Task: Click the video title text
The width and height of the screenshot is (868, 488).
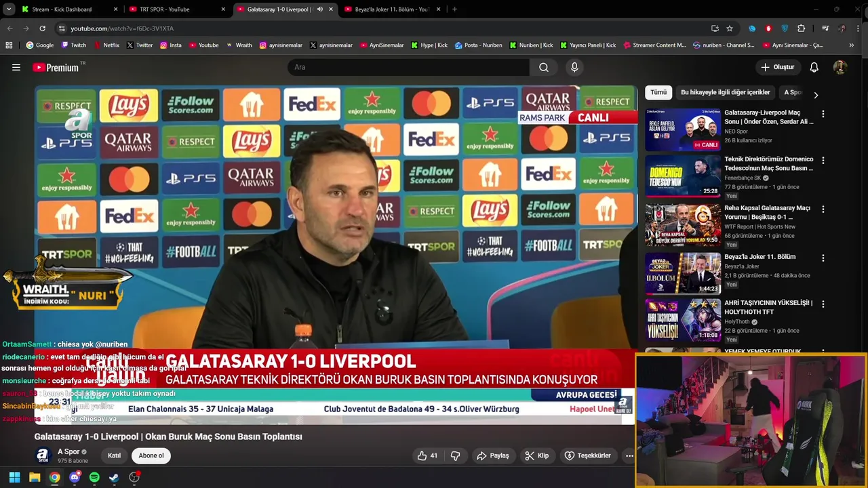Action: 168,436
